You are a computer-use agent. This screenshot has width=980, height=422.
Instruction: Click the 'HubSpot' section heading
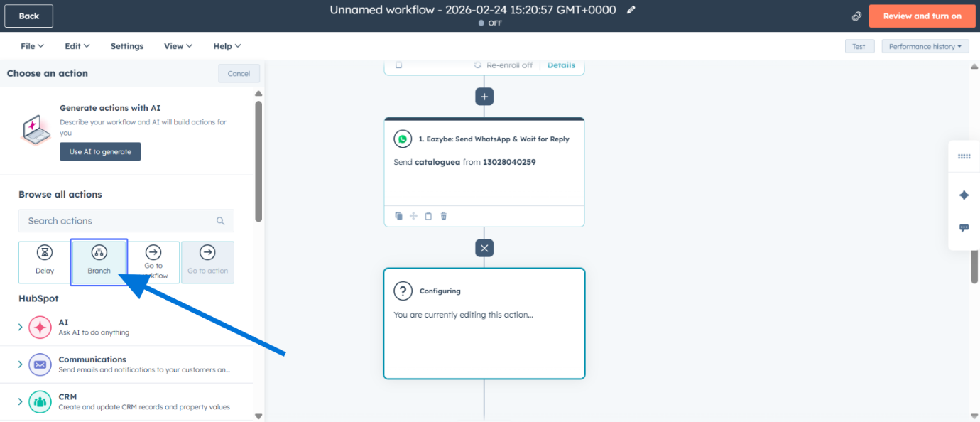[38, 298]
